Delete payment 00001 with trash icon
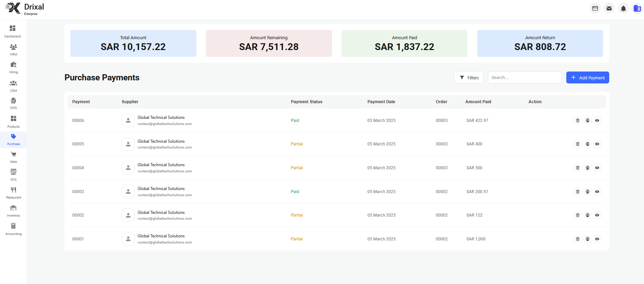The image size is (644, 284). pos(578,239)
